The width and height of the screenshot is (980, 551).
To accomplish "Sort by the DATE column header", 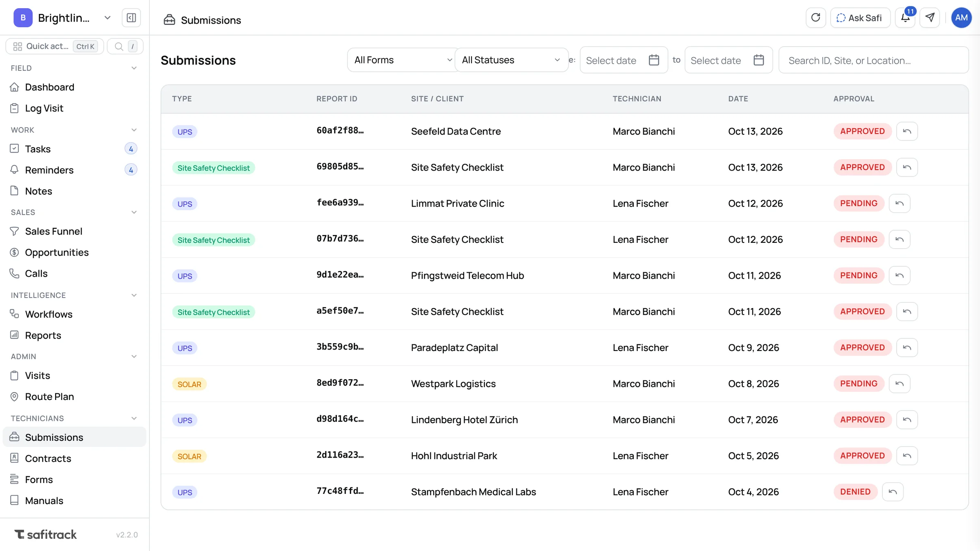I will click(x=738, y=99).
